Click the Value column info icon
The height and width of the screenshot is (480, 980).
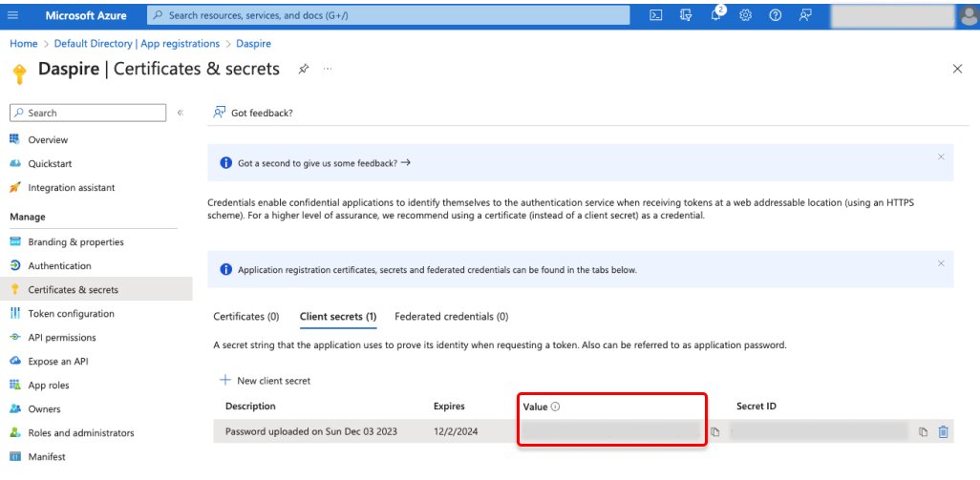(x=556, y=407)
